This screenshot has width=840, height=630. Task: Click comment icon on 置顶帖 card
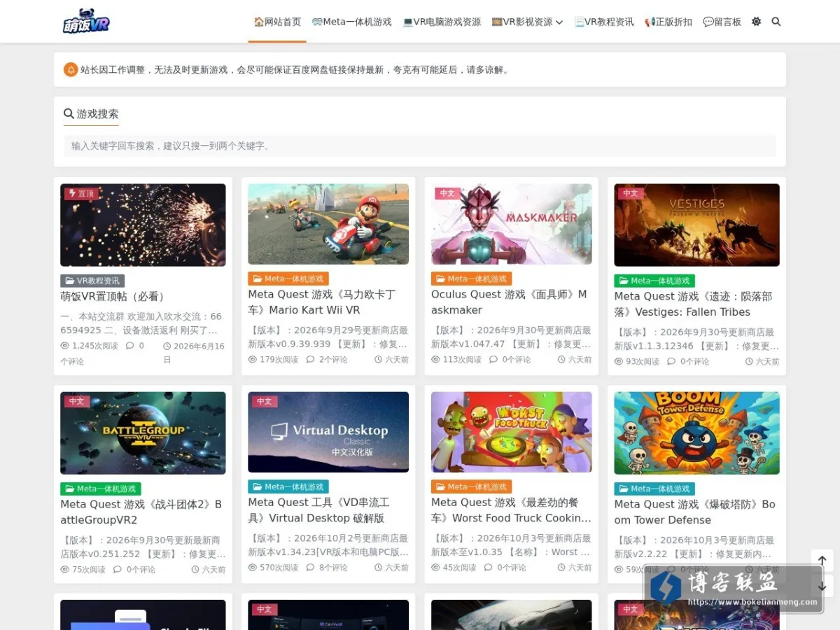click(x=129, y=346)
